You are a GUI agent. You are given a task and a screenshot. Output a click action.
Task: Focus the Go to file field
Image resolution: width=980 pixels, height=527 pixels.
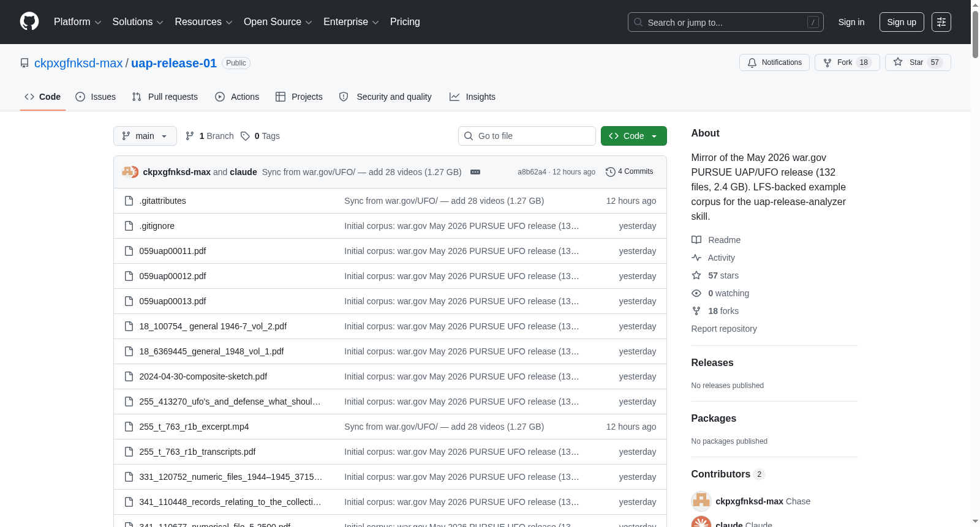527,136
